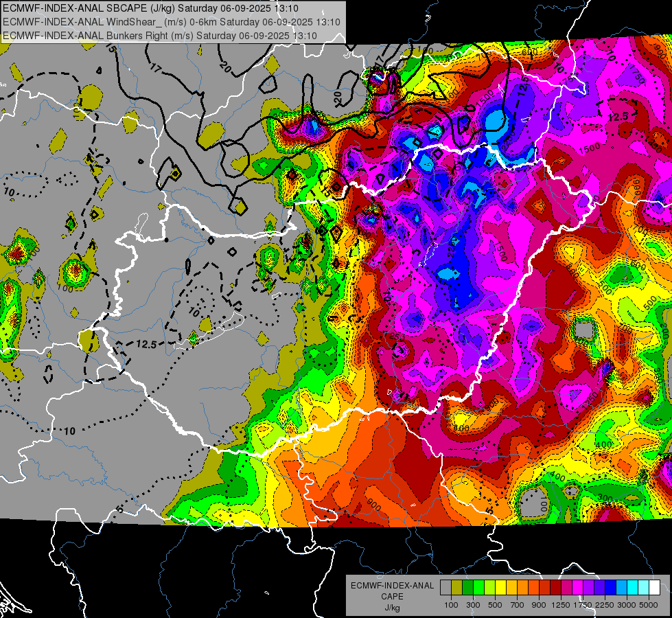The height and width of the screenshot is (618, 672).
Task: Pick the brick-red swatch above 900
Action: click(545, 587)
